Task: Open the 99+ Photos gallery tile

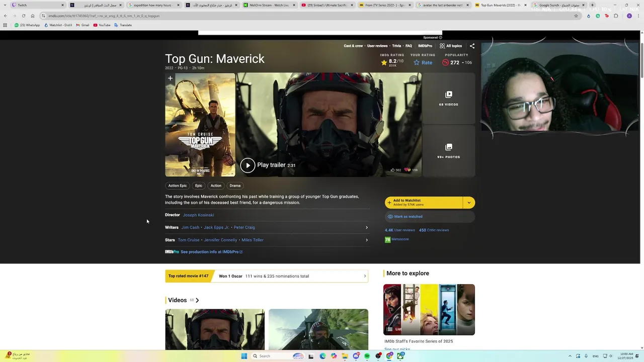Action: (x=448, y=151)
